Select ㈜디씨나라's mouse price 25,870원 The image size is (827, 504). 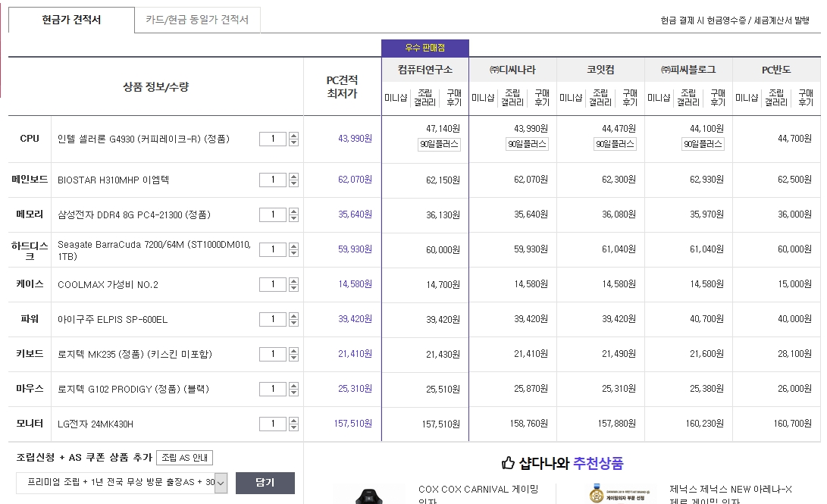(531, 389)
